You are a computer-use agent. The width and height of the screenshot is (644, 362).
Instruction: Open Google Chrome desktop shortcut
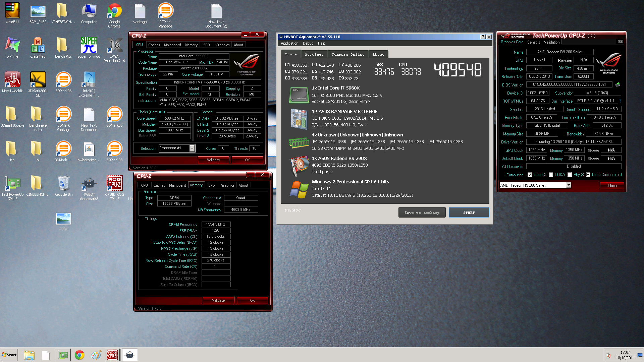[114, 15]
